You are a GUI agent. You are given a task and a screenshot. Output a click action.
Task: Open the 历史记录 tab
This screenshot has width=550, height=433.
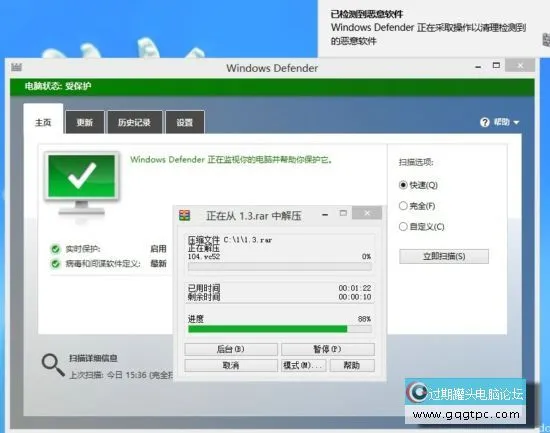(x=135, y=122)
